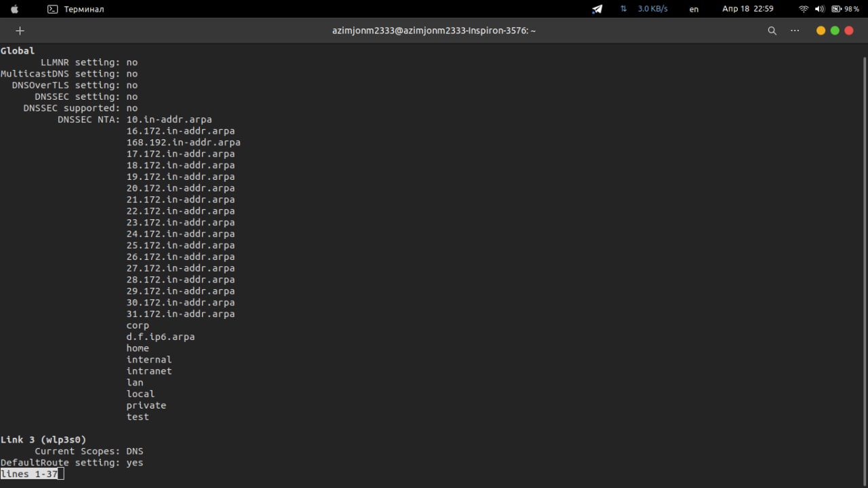Viewport: 868px width, 488px height.
Task: Click the Link 3 (wlp3s0) heading
Action: coord(43,440)
